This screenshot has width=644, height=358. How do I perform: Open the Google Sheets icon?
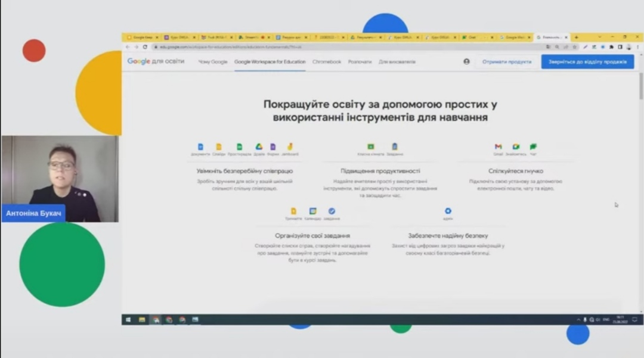point(240,147)
